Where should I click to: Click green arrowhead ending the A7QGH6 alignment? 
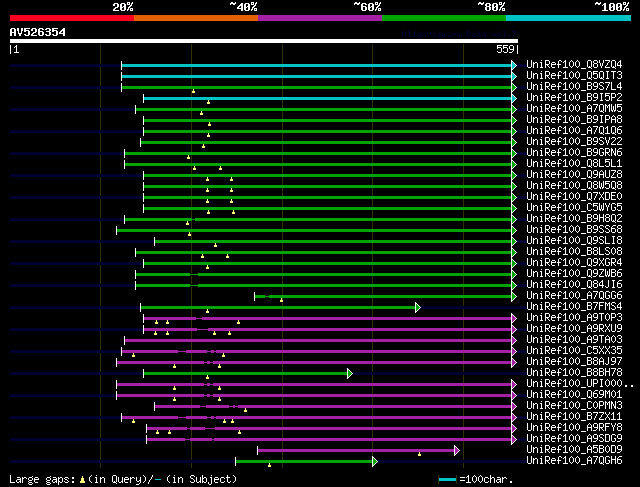point(375,462)
